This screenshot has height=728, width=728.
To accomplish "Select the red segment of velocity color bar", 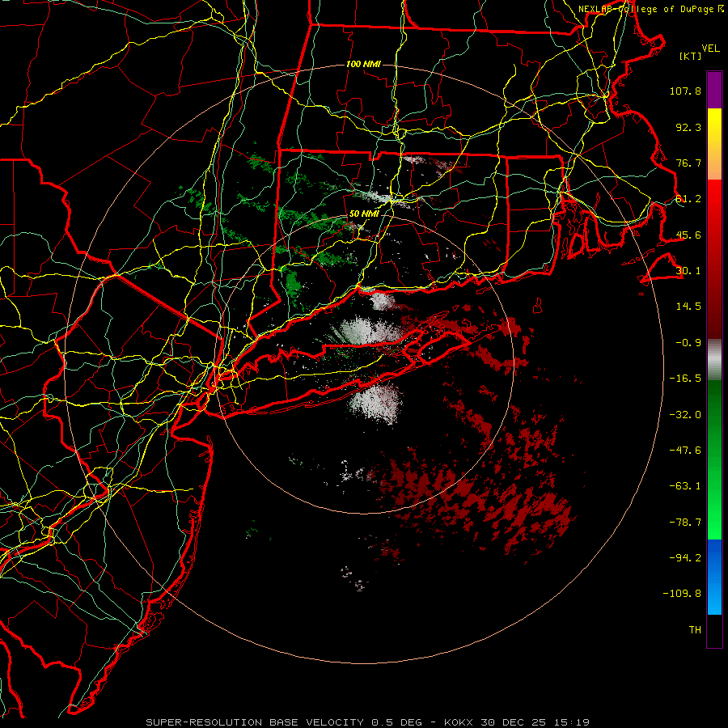I will pos(714,259).
